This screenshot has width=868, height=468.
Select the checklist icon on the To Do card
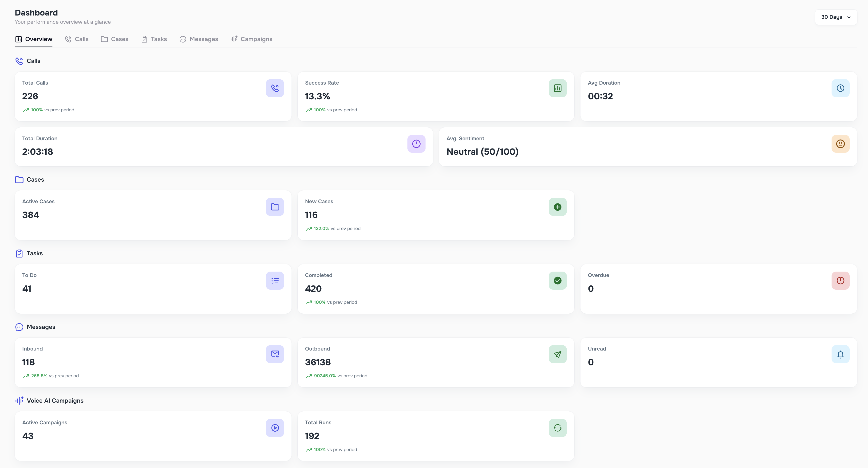click(x=275, y=281)
